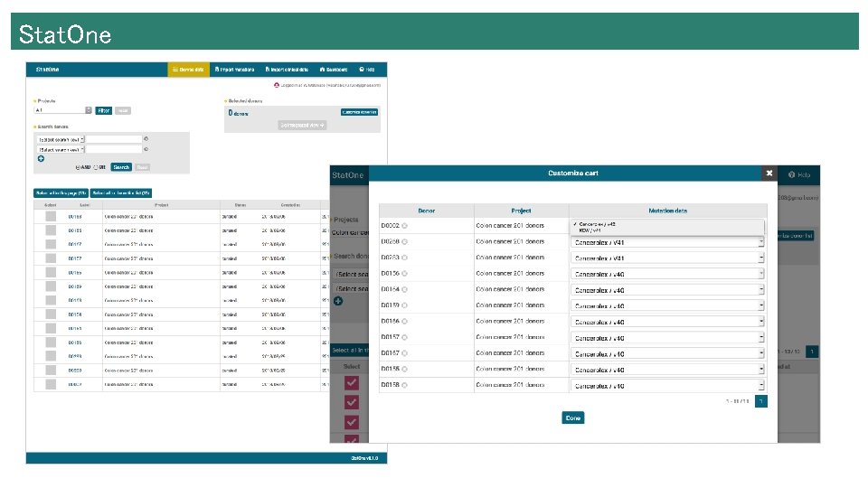Image resolution: width=868 pixels, height=488 pixels.
Task: Click page 1 button in background window
Action: (812, 352)
